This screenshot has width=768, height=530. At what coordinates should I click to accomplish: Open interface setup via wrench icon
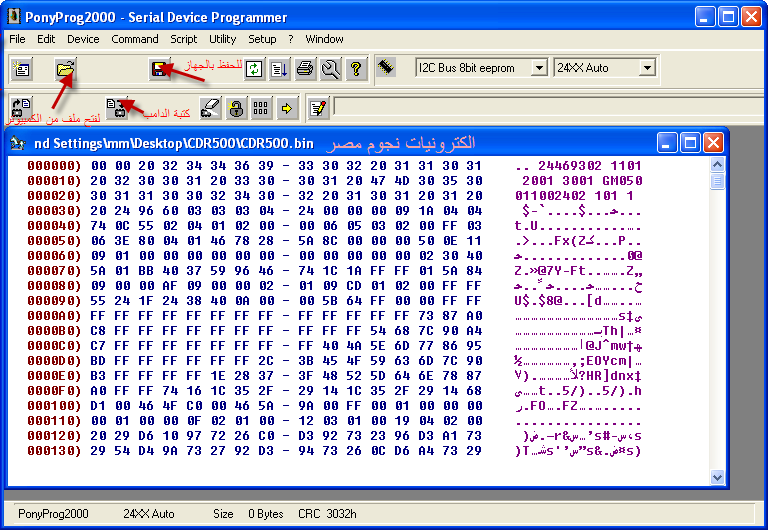coord(331,69)
